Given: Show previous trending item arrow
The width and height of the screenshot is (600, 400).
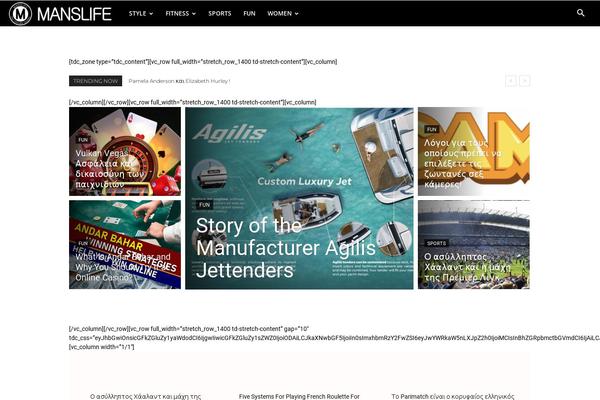Looking at the screenshot, I should (510, 81).
